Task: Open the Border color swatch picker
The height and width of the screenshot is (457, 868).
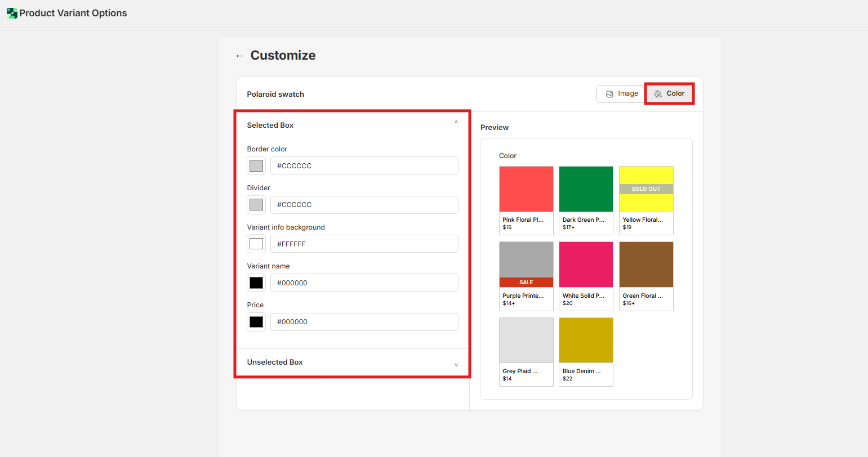Action: (256, 166)
